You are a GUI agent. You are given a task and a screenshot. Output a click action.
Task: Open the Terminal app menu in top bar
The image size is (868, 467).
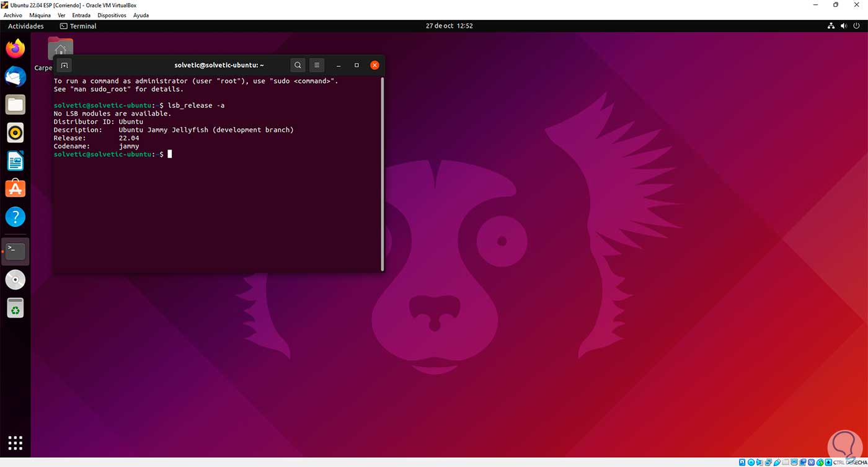[78, 26]
